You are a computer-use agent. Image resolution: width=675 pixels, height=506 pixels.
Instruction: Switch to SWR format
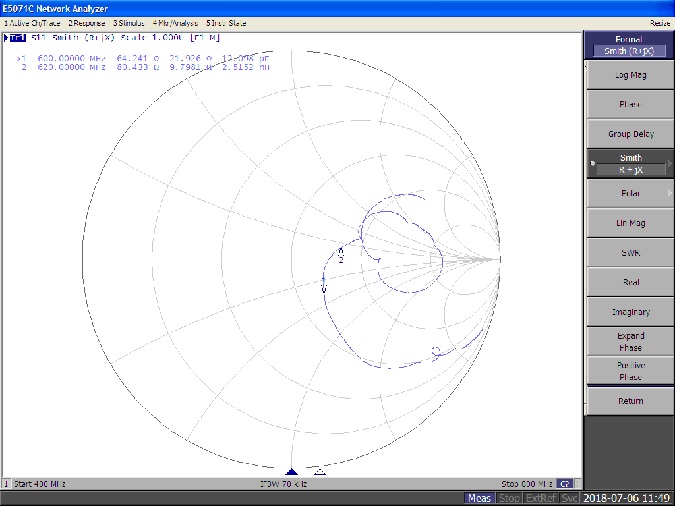630,253
